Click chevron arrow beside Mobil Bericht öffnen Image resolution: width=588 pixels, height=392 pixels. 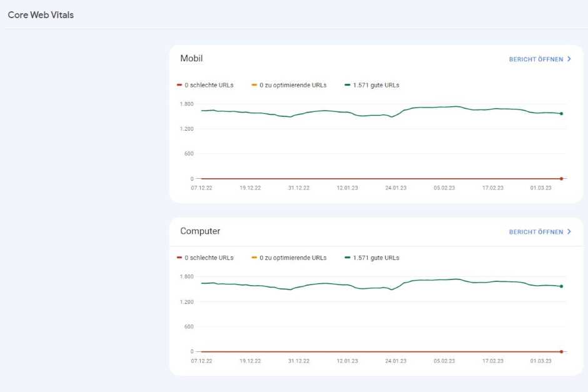coord(569,59)
